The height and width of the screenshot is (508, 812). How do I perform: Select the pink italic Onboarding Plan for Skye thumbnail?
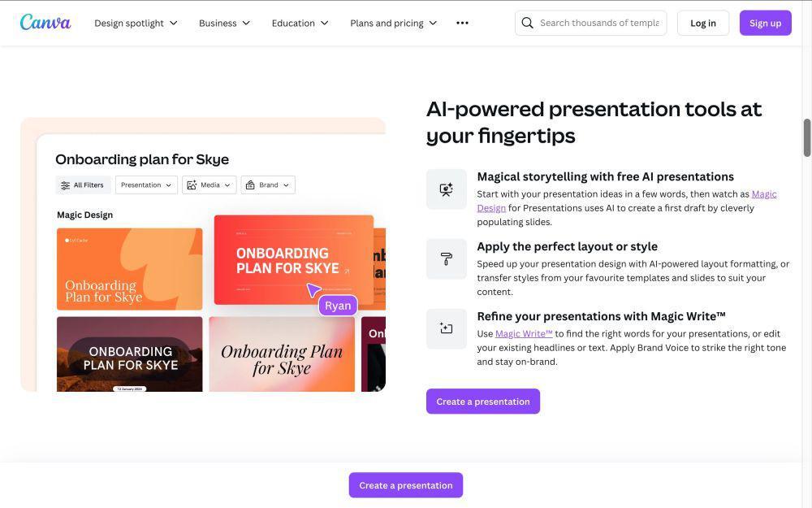[x=282, y=354]
